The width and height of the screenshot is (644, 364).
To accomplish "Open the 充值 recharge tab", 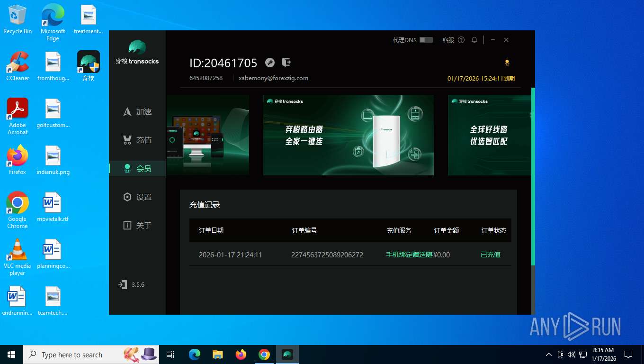I will point(137,140).
